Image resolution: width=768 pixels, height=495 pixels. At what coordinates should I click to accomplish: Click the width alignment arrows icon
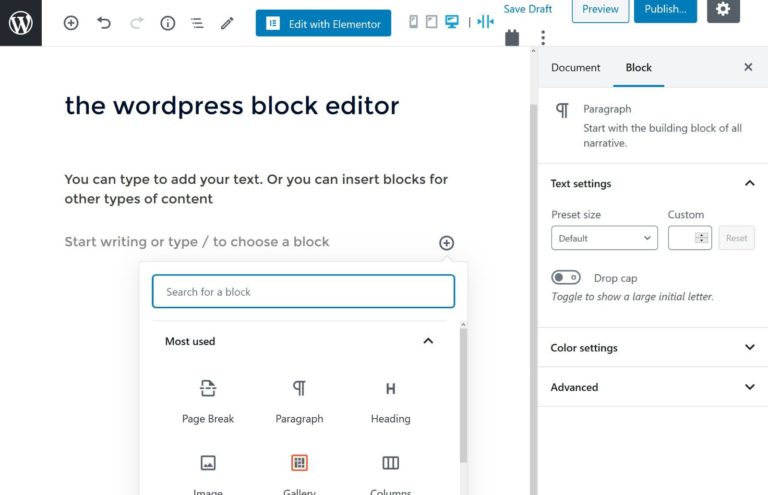point(485,22)
